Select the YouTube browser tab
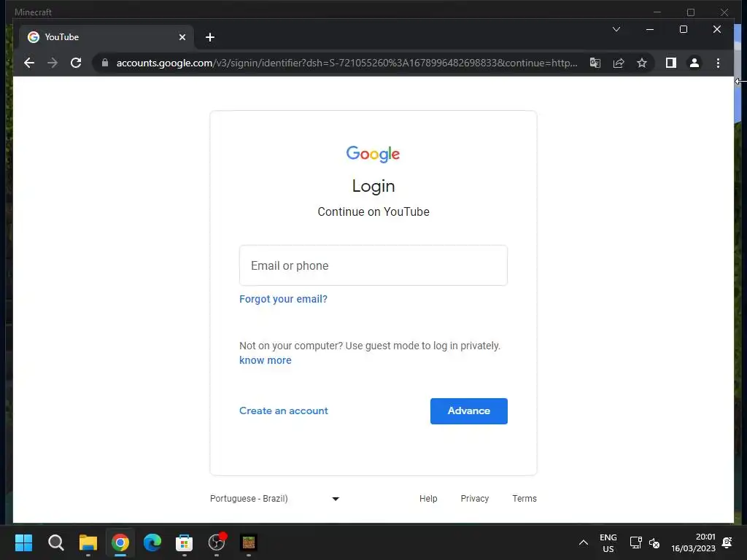 point(107,37)
